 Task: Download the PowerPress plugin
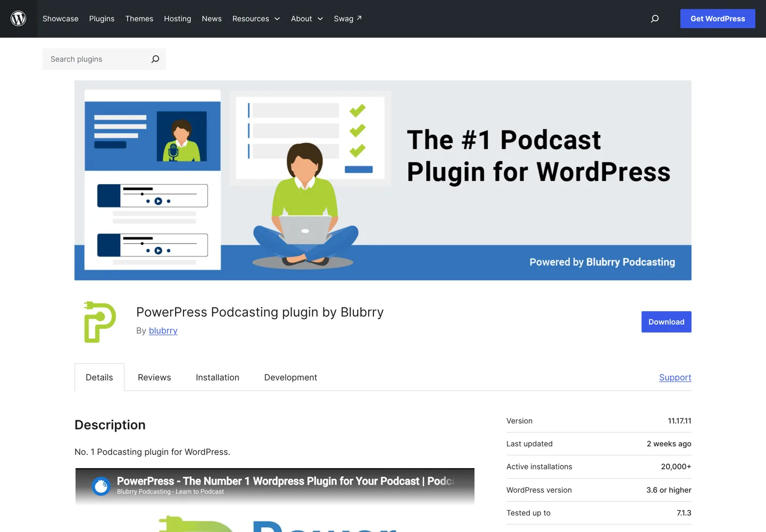pos(667,322)
